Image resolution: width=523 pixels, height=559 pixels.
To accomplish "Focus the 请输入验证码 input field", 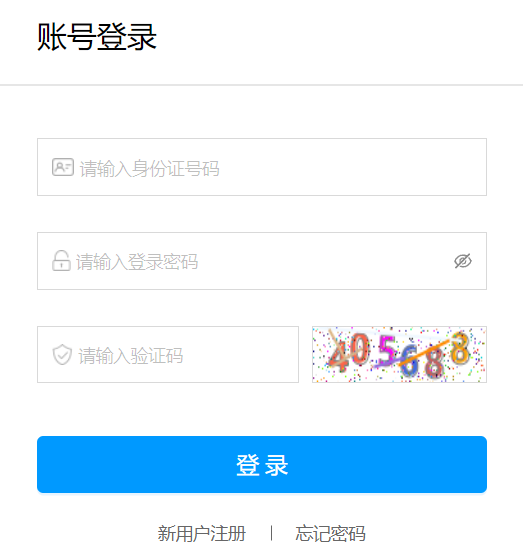I will (x=168, y=354).
